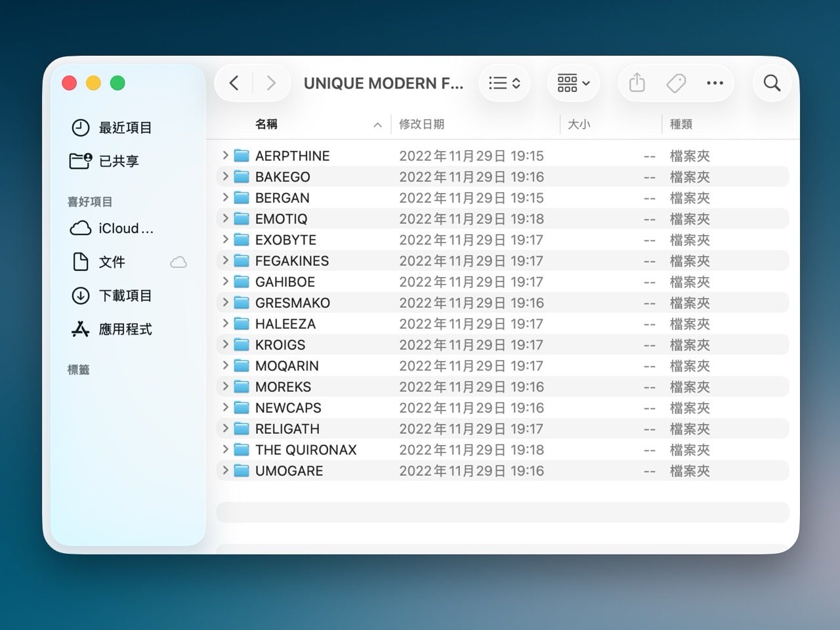Viewport: 840px width, 630px height.
Task: Sort by the 修改日期 column header
Action: pyautogui.click(x=422, y=123)
